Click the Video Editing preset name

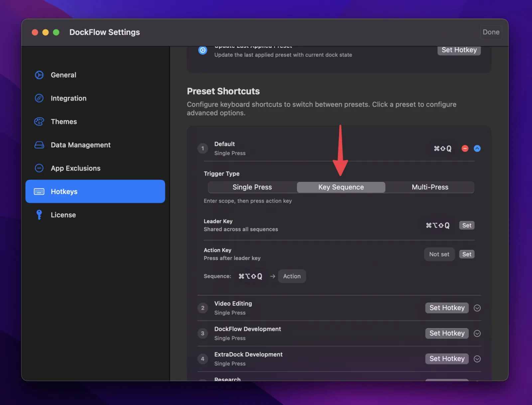click(233, 304)
